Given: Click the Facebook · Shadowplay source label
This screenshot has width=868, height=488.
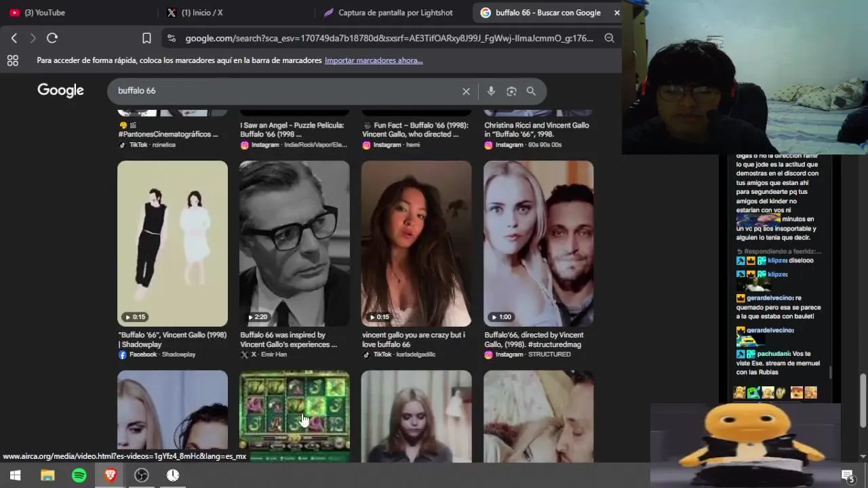Looking at the screenshot, I should click(x=157, y=354).
